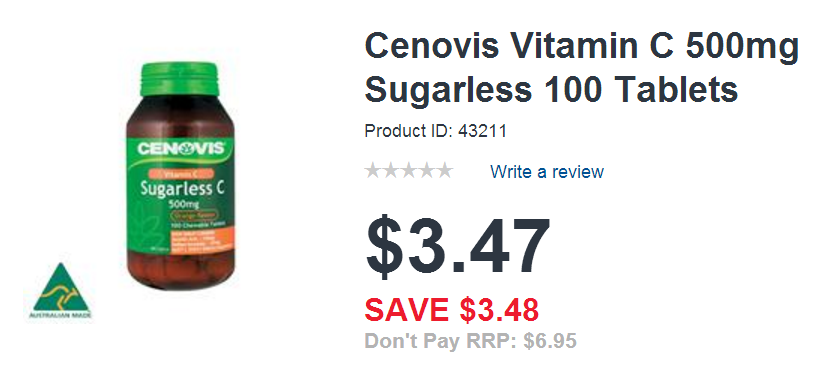Click the CENOVIS brand logo on the bottle
The image size is (814, 375).
point(180,149)
